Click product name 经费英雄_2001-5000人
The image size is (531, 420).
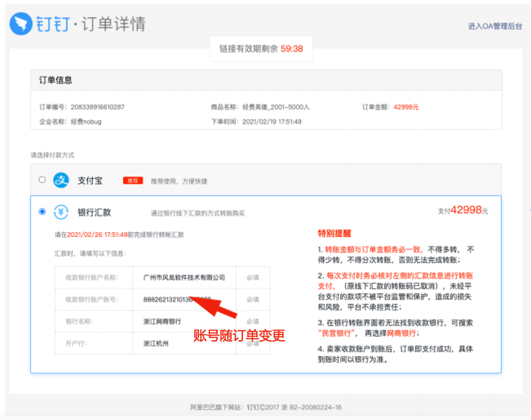(x=276, y=107)
